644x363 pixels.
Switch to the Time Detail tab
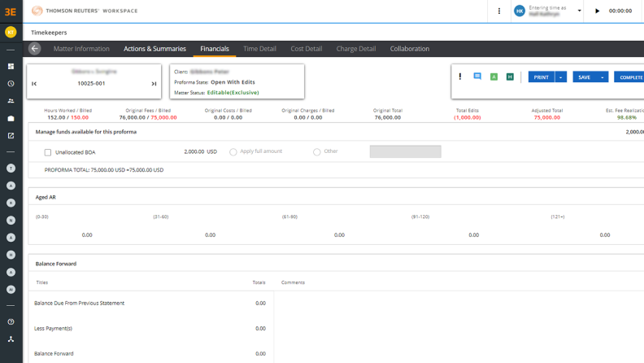(x=260, y=49)
